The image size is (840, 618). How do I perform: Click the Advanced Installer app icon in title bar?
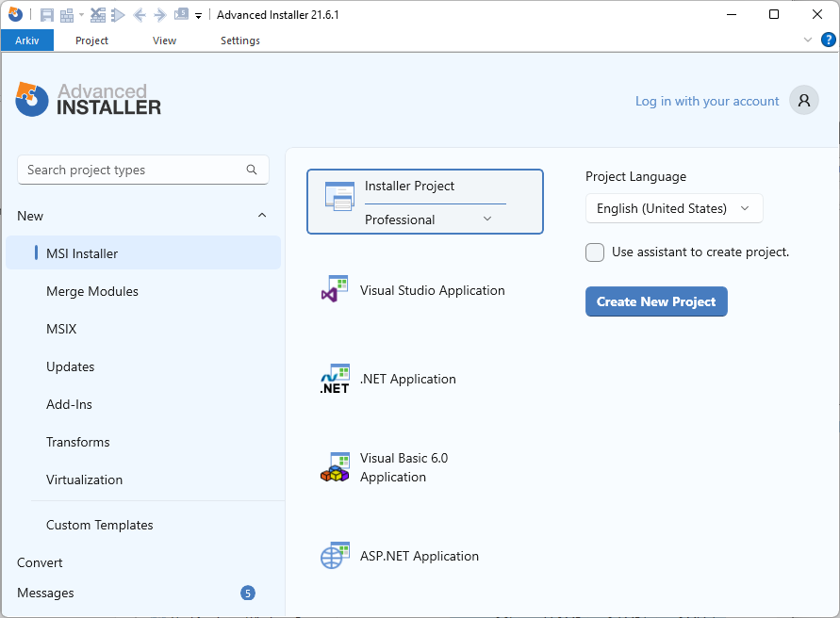click(x=15, y=14)
